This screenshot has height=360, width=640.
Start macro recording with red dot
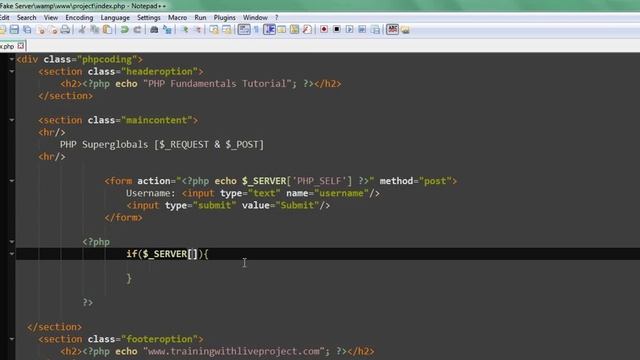324,29
